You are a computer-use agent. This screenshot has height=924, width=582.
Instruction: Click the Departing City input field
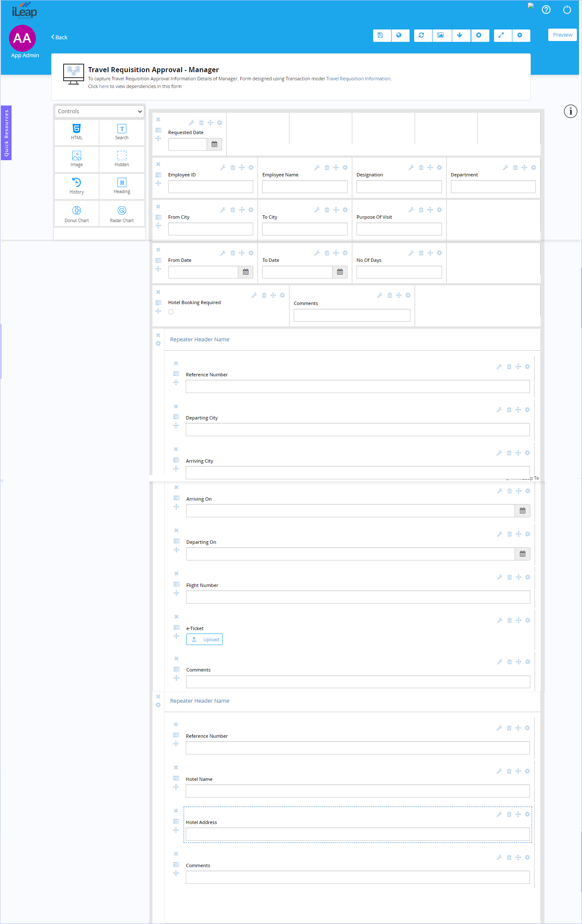[x=358, y=430]
